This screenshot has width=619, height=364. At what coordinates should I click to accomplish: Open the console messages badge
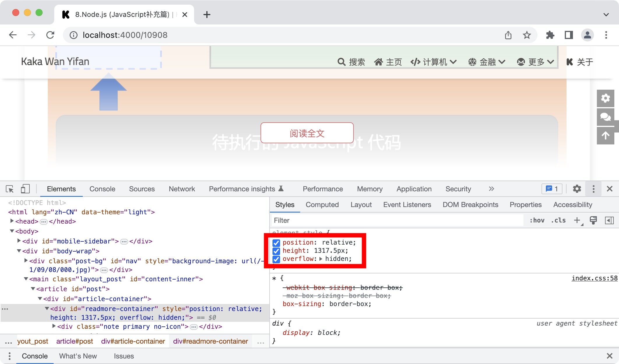pos(551,189)
